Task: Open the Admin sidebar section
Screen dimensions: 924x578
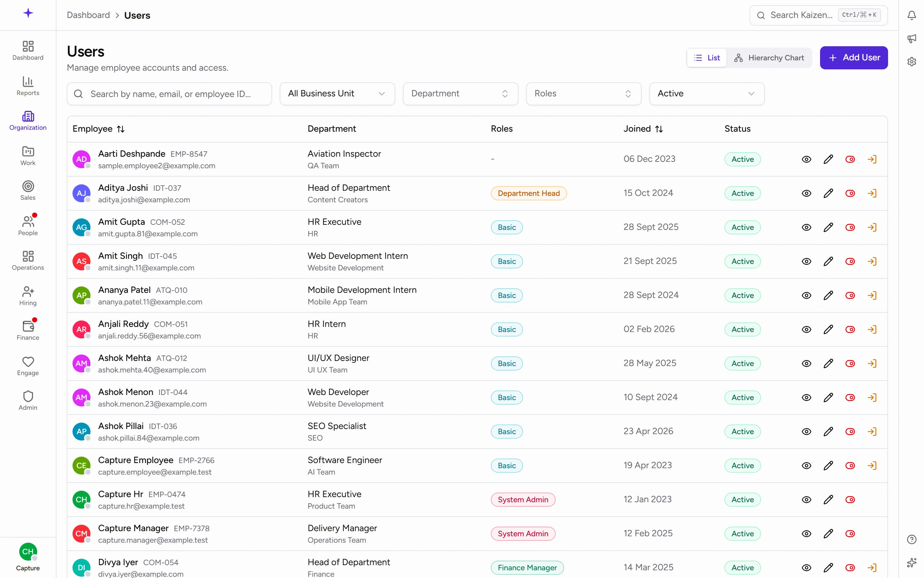Action: click(x=28, y=401)
